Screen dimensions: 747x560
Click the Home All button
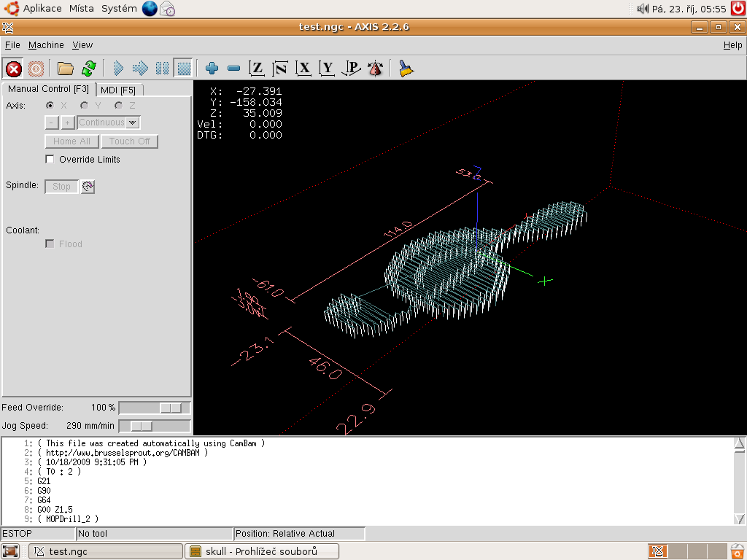tap(71, 141)
